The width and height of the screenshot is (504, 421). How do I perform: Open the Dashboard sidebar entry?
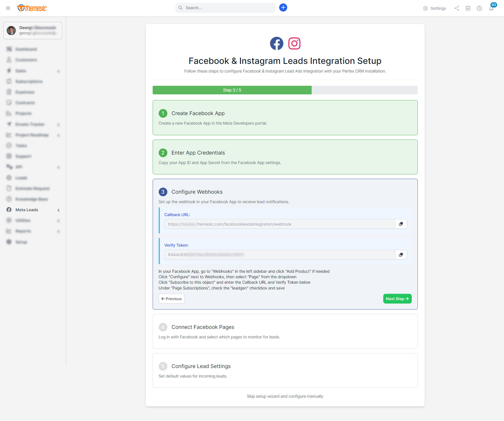pyautogui.click(x=26, y=49)
